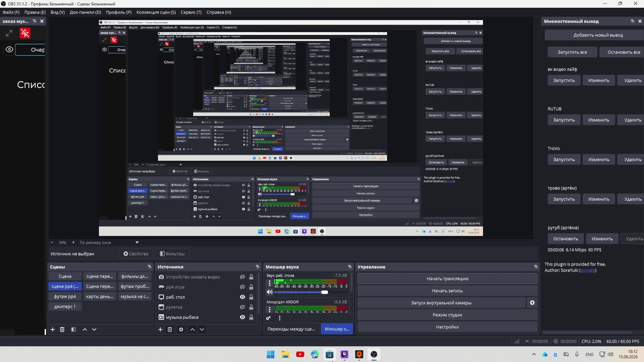Remove selected source with Источники trash icon

(170, 329)
